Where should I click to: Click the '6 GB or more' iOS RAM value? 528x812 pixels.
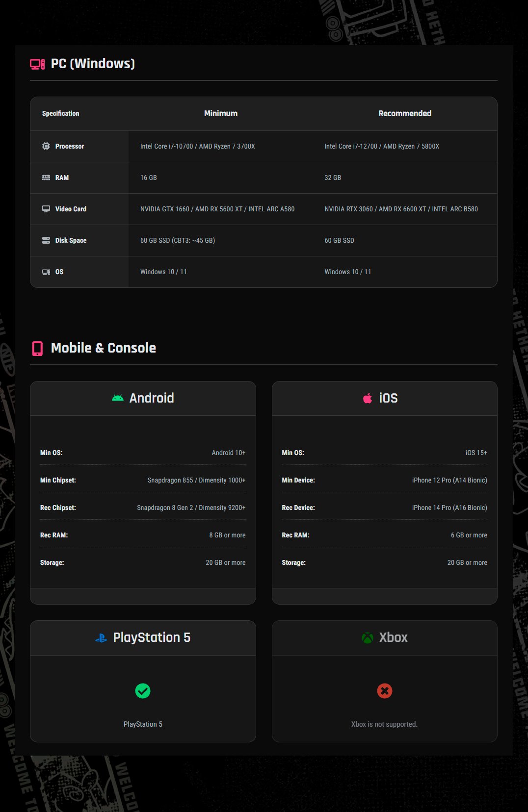click(469, 535)
